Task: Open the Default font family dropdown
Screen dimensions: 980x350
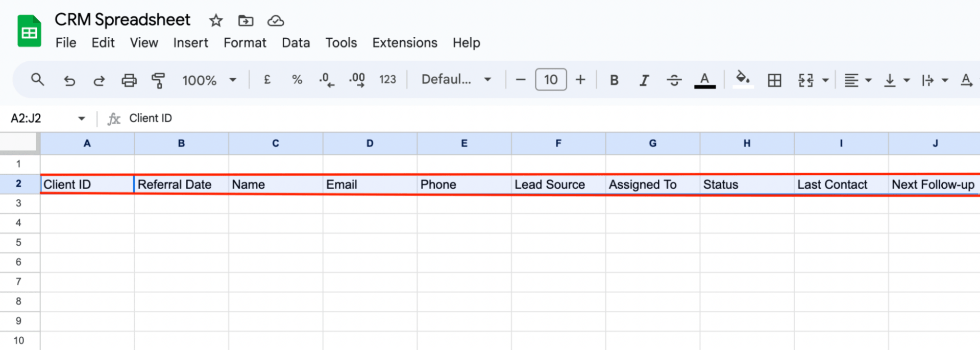Action: click(456, 80)
